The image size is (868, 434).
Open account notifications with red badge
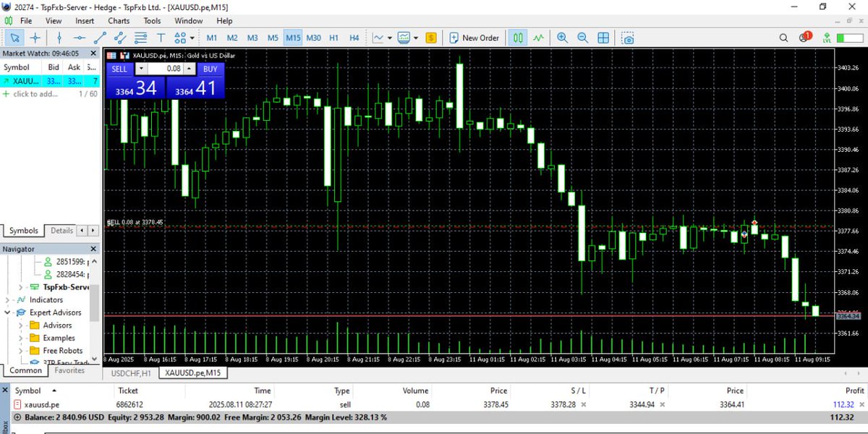click(x=805, y=37)
